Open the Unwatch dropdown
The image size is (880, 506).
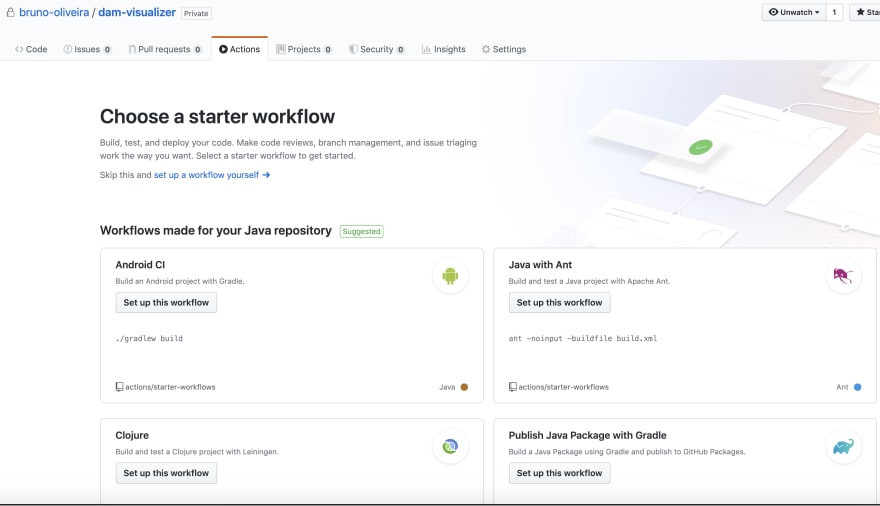pos(794,12)
